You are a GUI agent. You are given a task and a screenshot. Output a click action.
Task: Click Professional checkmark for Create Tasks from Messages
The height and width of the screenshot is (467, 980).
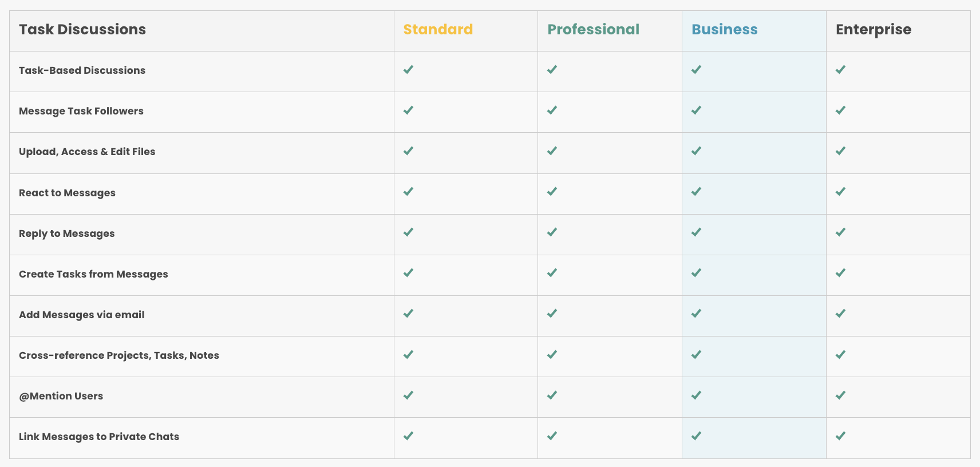[x=552, y=273]
